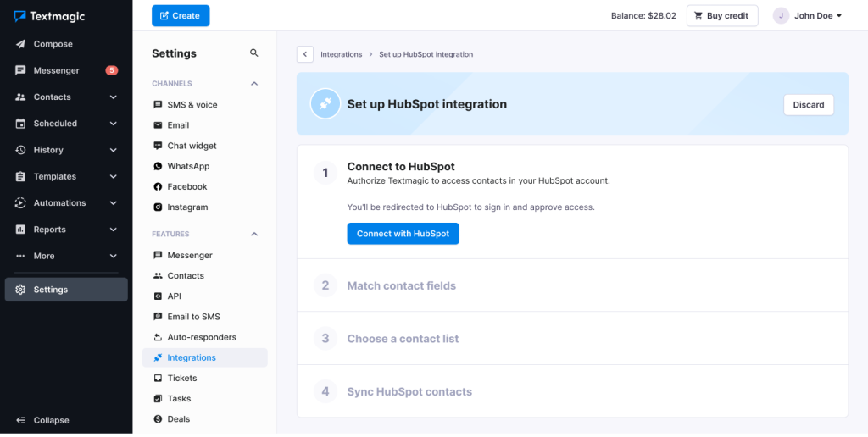This screenshot has width=868, height=437.
Task: Click the Integrations plug icon in the settings list
Action: click(158, 358)
